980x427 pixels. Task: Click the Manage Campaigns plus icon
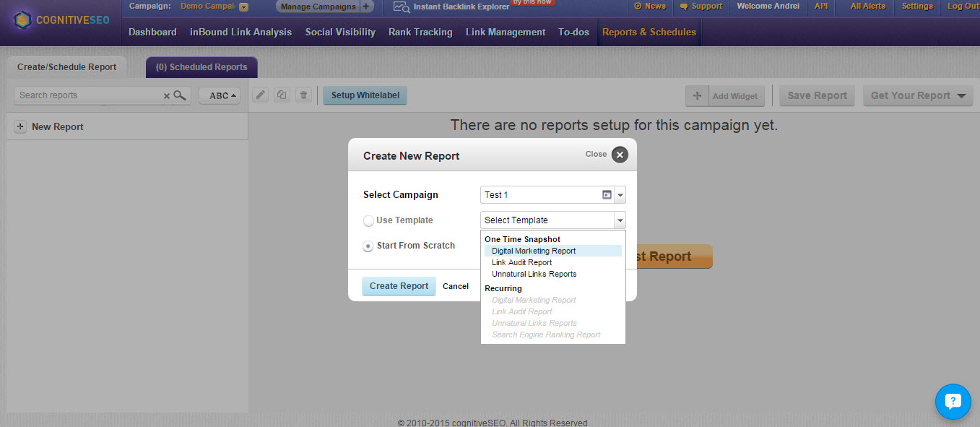pyautogui.click(x=366, y=7)
